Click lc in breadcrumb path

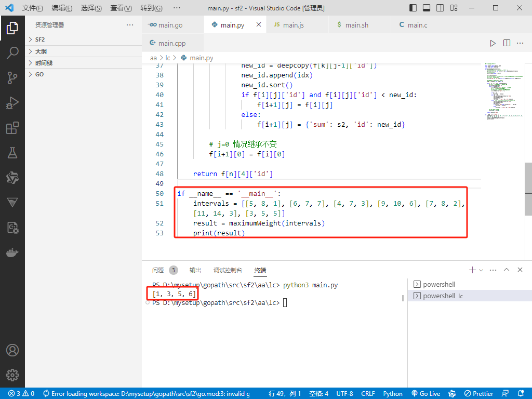click(168, 58)
